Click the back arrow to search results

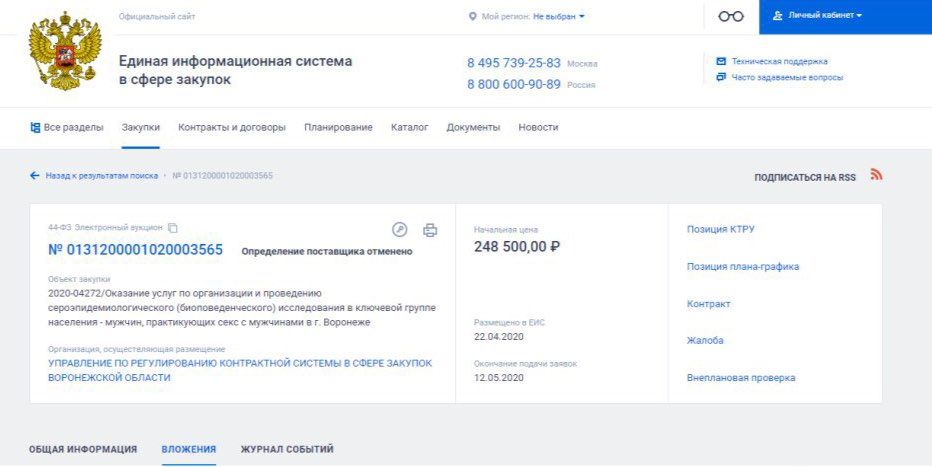coord(34,176)
